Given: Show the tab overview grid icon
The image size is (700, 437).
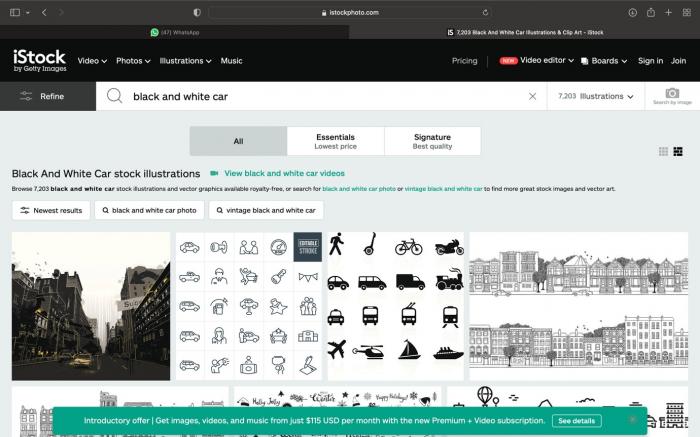Looking at the screenshot, I should coord(687,12).
